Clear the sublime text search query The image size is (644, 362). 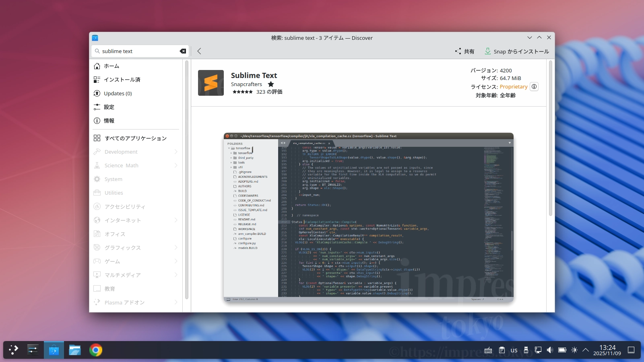(183, 51)
